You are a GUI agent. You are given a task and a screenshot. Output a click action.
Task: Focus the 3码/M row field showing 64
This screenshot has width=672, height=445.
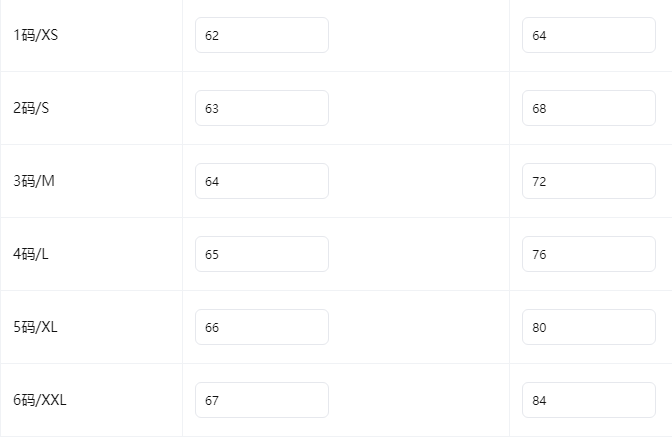pyautogui.click(x=261, y=181)
